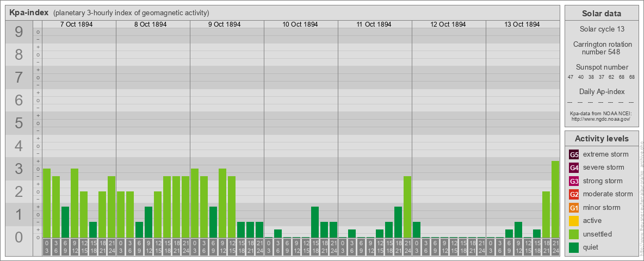Click the '11 Oct 1894' date header
644x261 pixels.
[x=374, y=24]
